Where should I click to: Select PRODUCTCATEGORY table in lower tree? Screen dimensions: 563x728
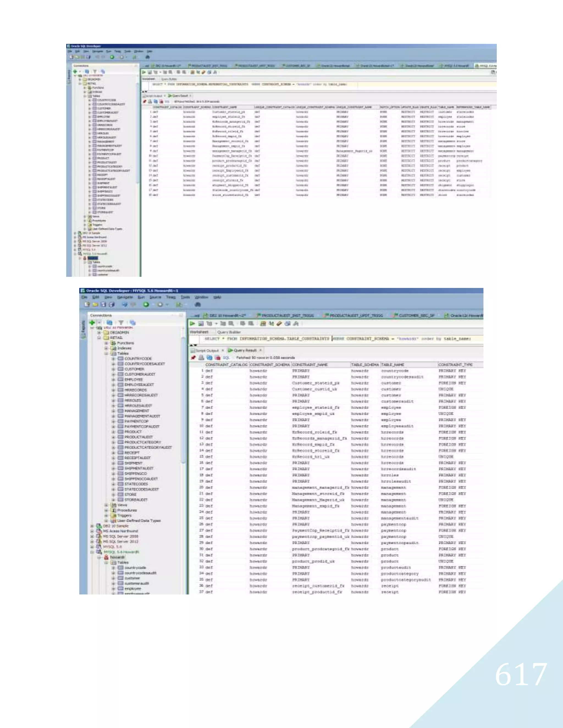[143, 442]
